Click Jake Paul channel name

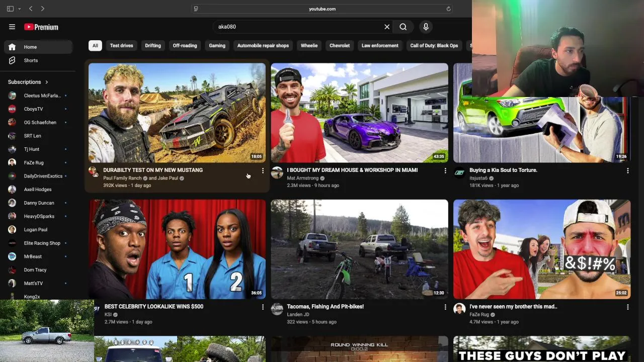click(x=168, y=178)
